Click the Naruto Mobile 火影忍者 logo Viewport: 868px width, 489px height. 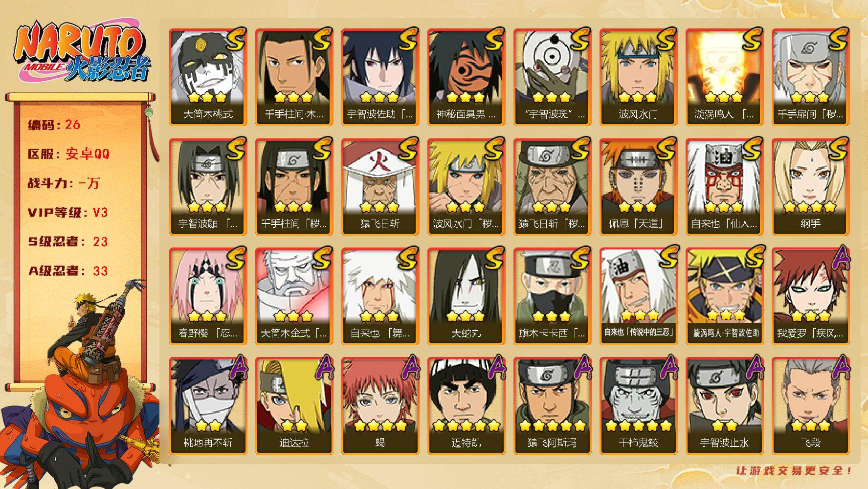(82, 53)
